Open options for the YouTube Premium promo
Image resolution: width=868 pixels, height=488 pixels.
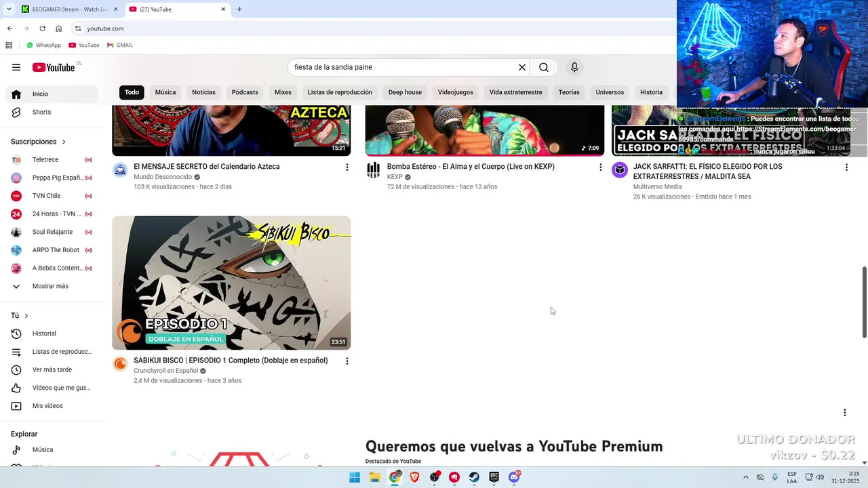coord(845,413)
